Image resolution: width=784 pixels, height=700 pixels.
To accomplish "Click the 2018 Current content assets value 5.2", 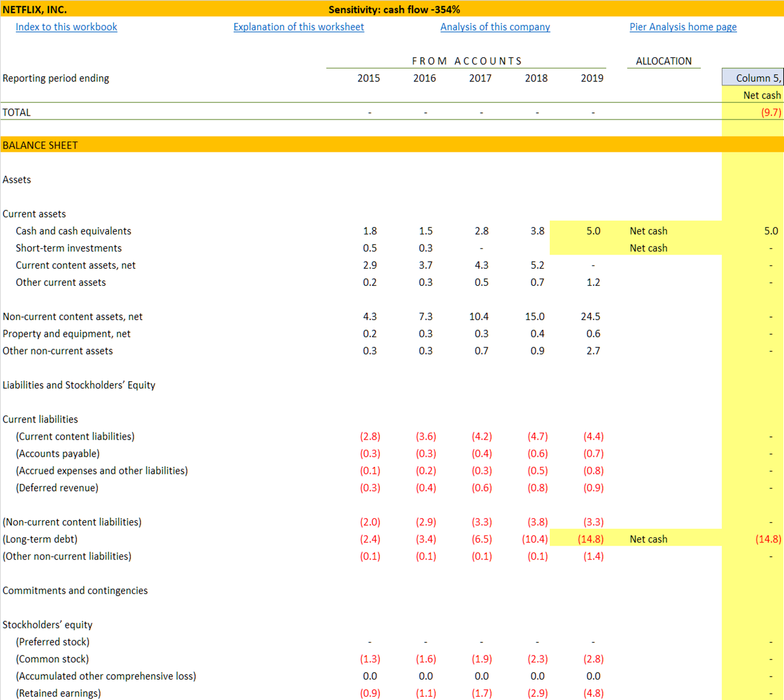I will pos(537,266).
